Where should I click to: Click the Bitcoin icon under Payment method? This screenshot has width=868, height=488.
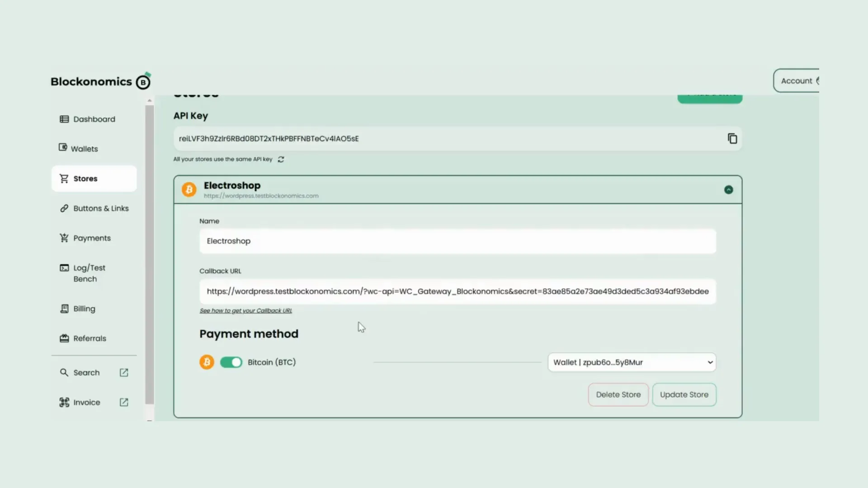coord(207,362)
